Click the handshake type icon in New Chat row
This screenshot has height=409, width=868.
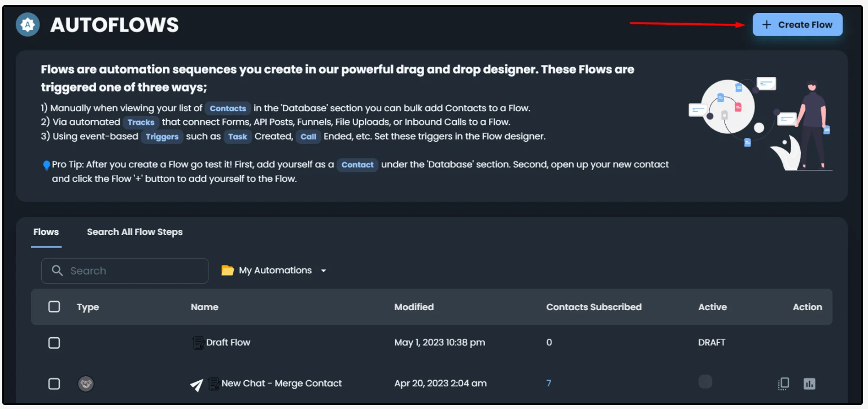point(86,384)
